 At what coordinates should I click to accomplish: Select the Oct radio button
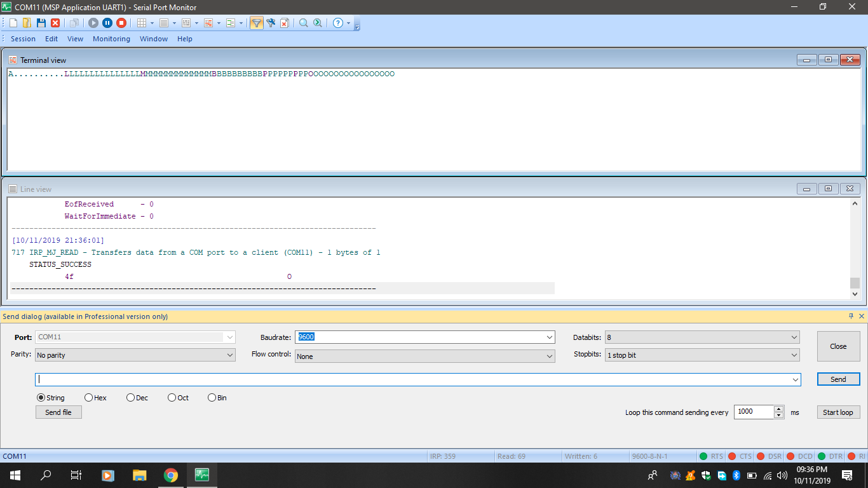click(x=172, y=398)
